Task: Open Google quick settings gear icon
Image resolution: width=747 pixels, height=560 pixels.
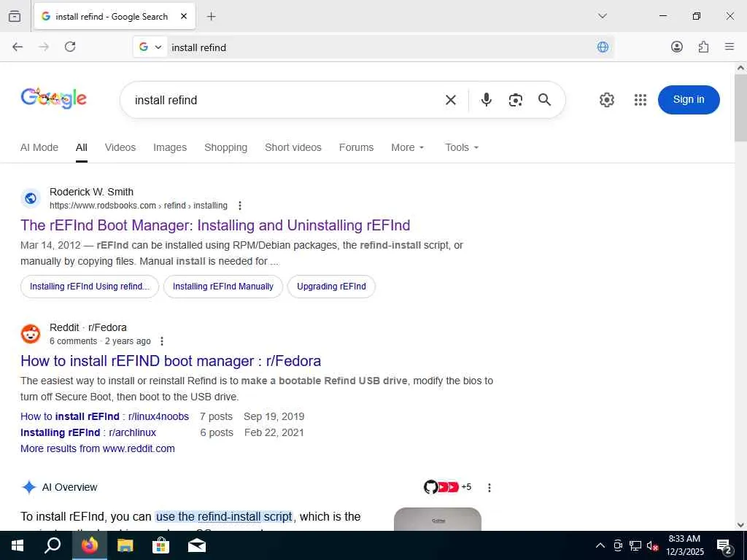Action: 606,100
